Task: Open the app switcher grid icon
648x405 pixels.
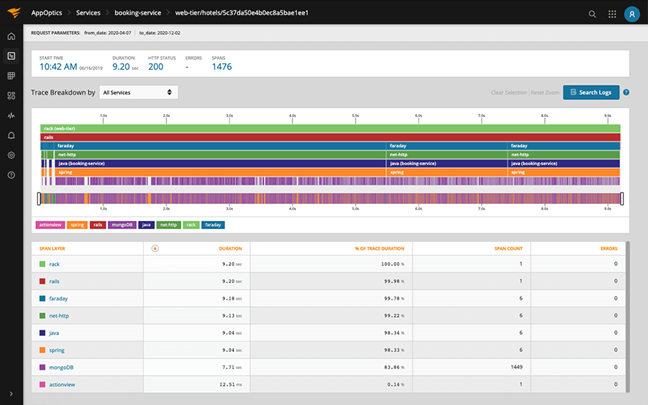Action: (612, 14)
